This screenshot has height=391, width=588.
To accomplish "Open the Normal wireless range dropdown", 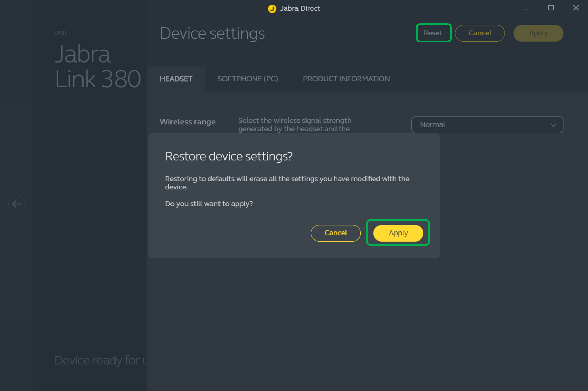I will (486, 125).
